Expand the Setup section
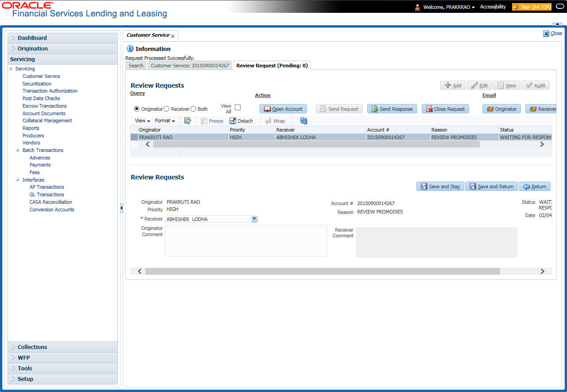 click(62, 379)
